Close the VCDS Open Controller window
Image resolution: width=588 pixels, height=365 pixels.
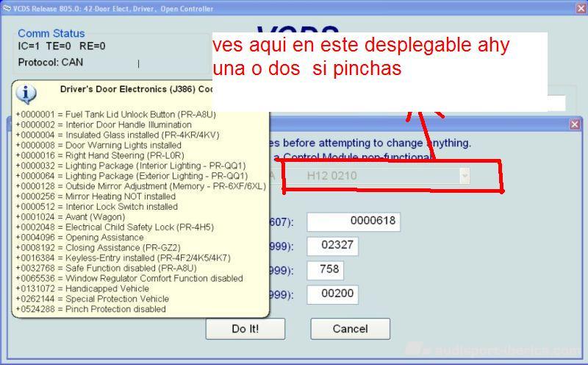tap(581, 8)
